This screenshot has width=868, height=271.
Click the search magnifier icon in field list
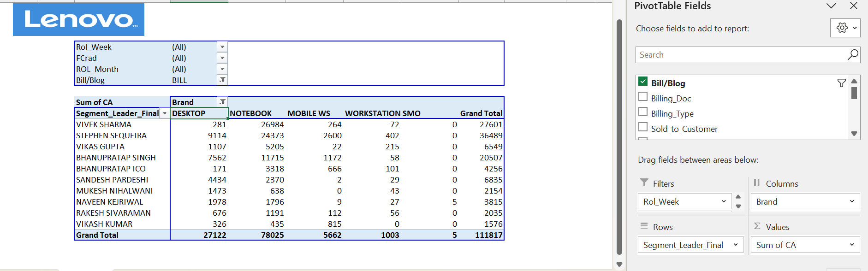tap(853, 54)
